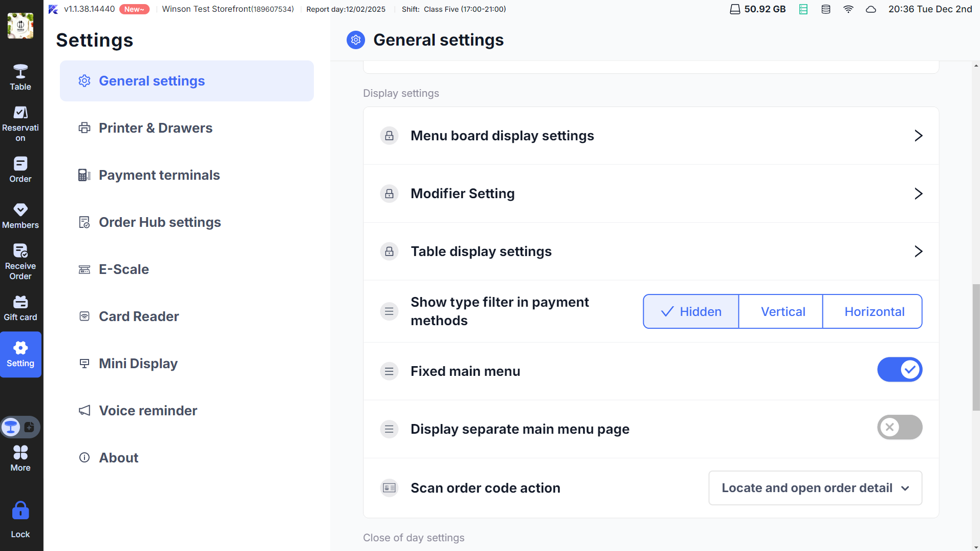Screen dimensions: 980x551
Task: Enable Display separate main menu page
Action: [x=899, y=428]
